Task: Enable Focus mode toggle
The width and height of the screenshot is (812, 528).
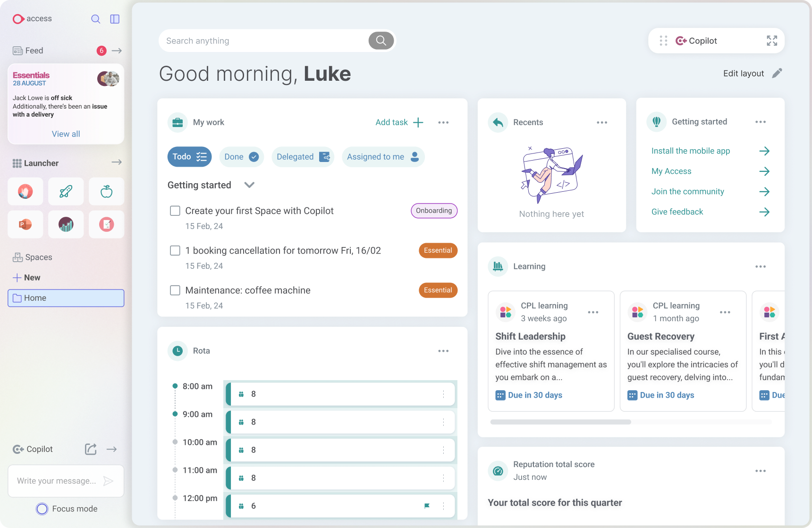Action: (42, 509)
